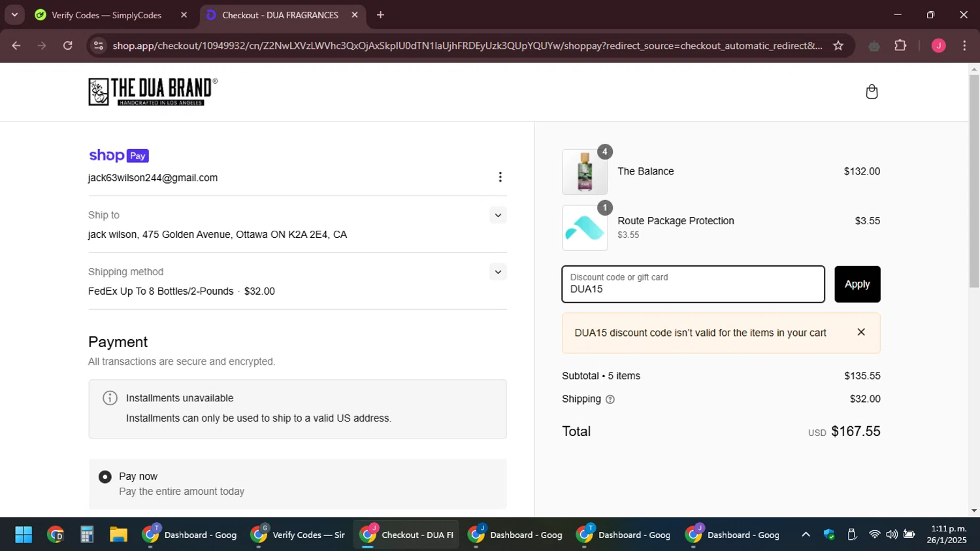Select the Pay now radio button
Viewport: 980px width, 551px height.
[105, 477]
